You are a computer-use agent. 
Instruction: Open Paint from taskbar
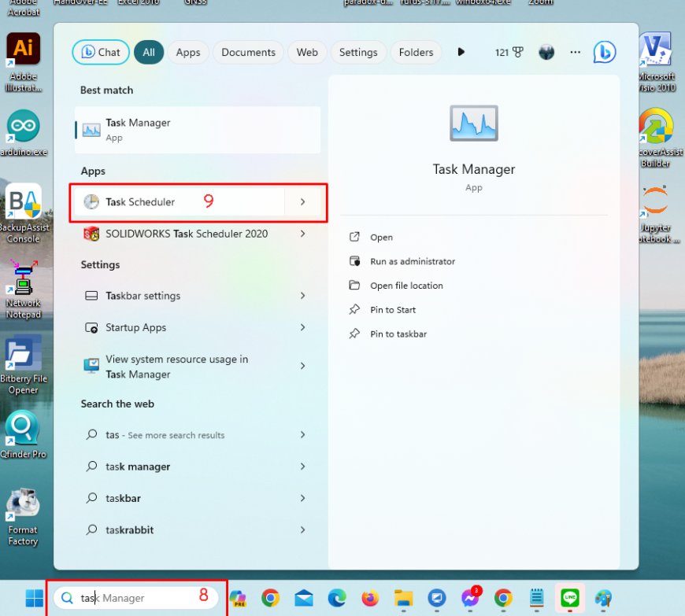point(603,598)
